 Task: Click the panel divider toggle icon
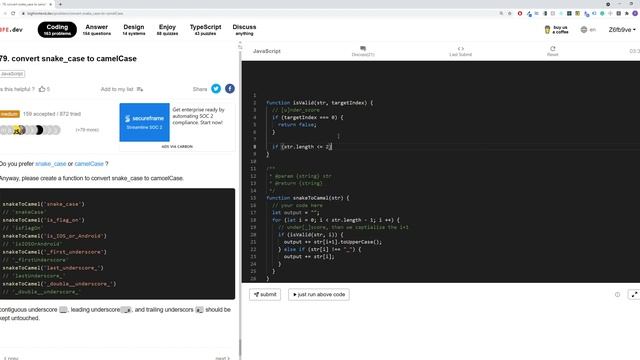pyautogui.click(x=240, y=47)
